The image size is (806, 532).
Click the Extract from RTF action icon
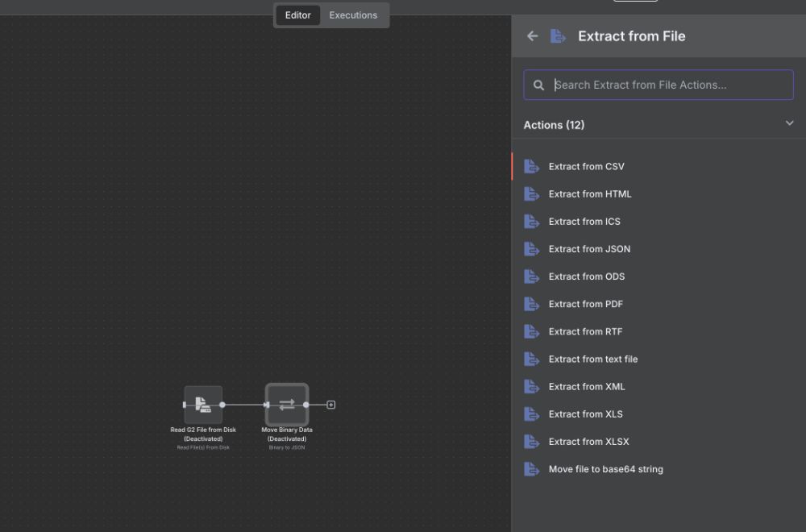[531, 331]
